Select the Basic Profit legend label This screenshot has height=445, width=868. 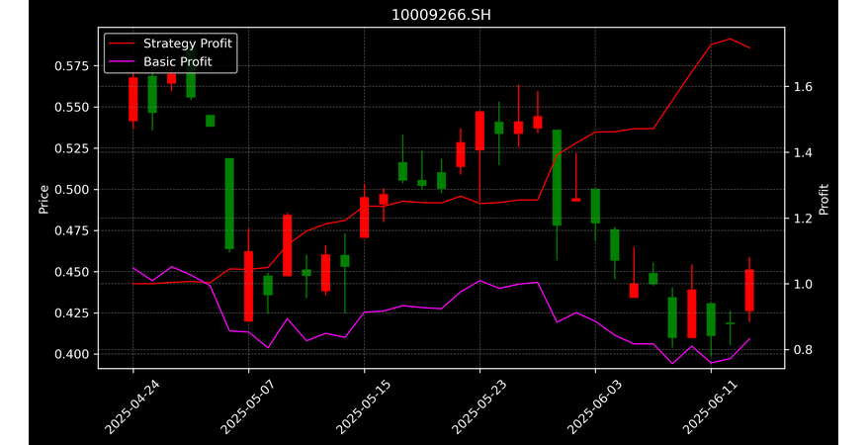178,61
